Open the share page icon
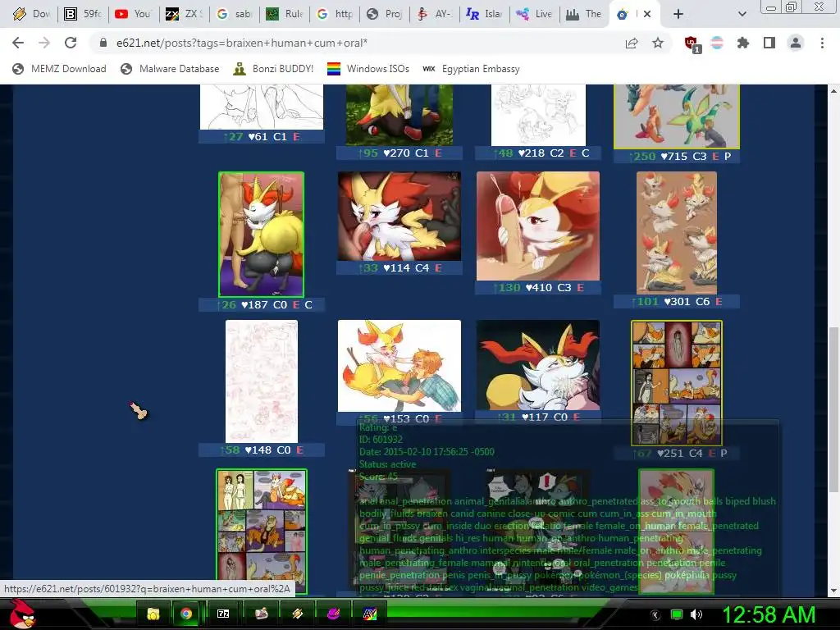The width and height of the screenshot is (840, 630). [632, 43]
